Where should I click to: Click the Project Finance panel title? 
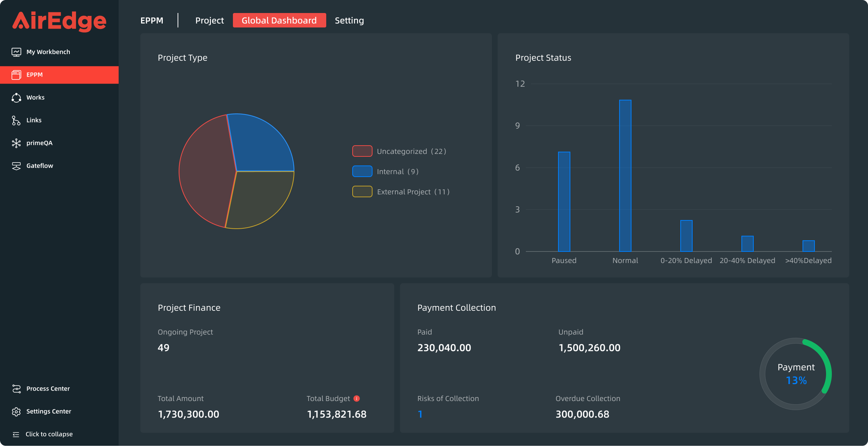[189, 308]
